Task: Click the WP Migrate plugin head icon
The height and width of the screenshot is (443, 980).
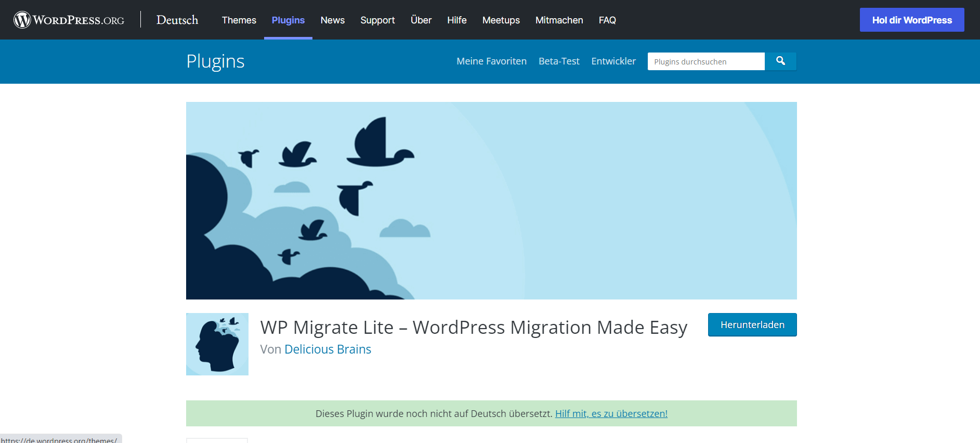Action: coord(217,344)
